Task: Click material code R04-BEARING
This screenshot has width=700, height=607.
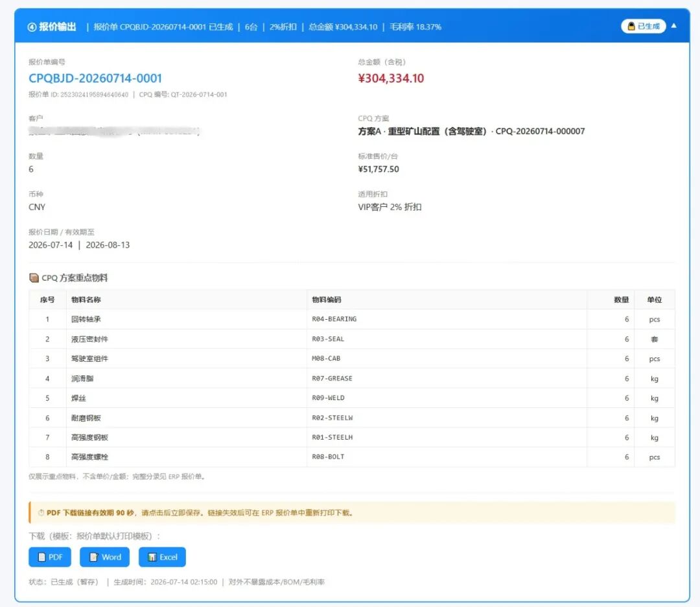Action: point(334,319)
